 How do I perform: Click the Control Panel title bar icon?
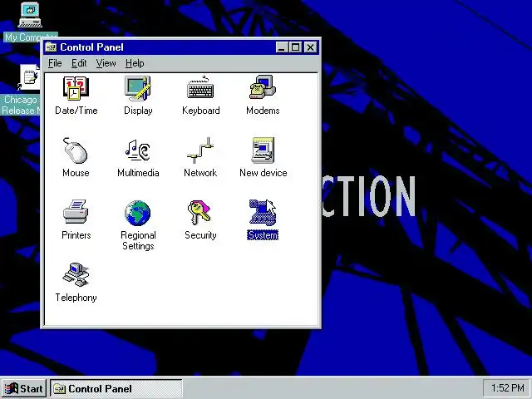(x=51, y=47)
